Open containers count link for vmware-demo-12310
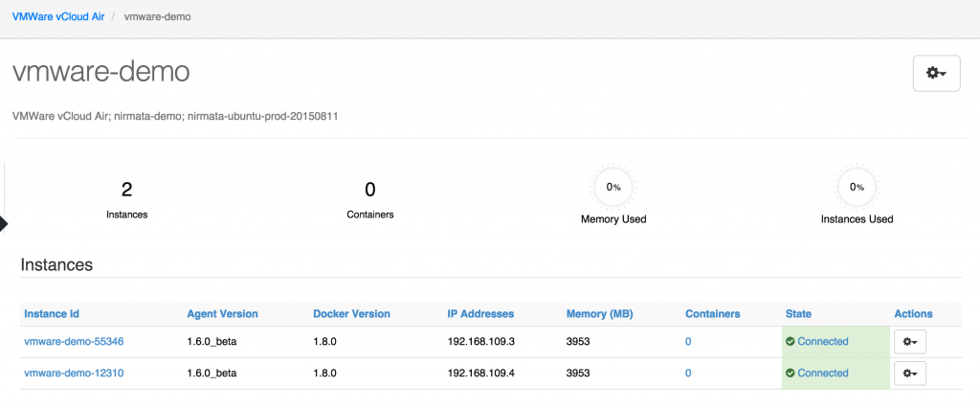The height and width of the screenshot is (409, 980). 688,374
